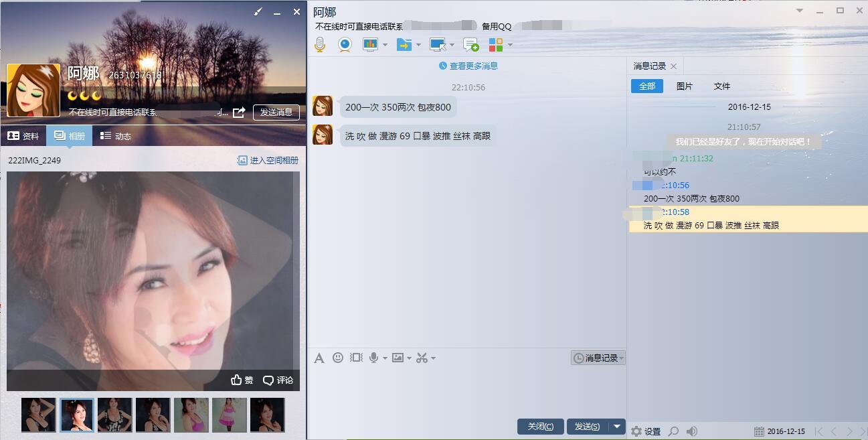Expand the voice message dropdown arrow

(x=385, y=358)
